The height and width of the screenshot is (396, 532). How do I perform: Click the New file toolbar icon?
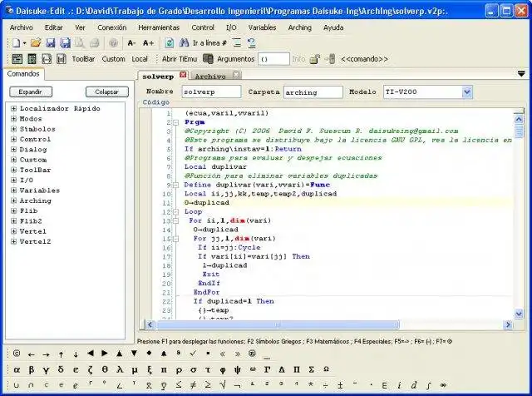(16, 42)
